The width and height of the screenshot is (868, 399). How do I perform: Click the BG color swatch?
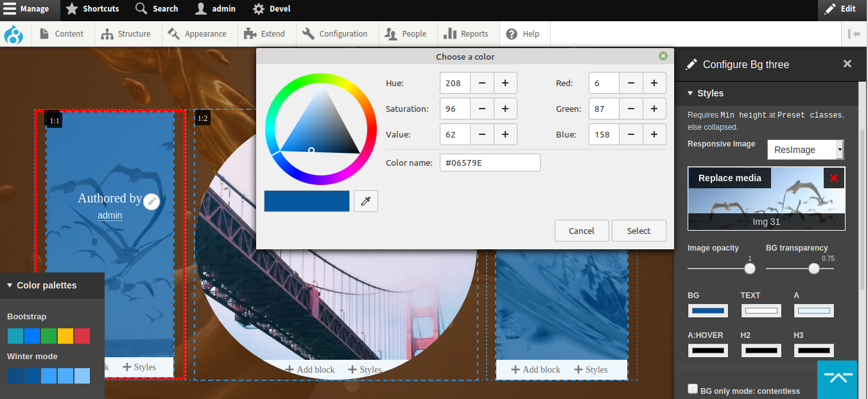click(x=708, y=311)
